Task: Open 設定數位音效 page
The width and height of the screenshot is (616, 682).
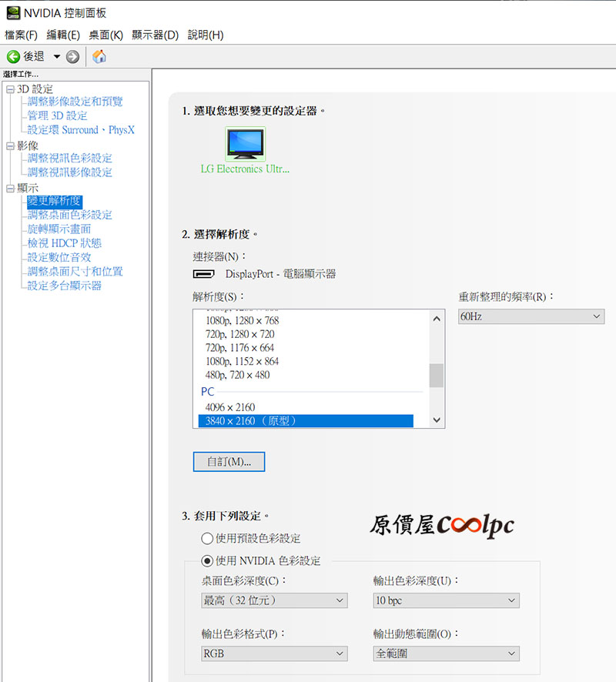Action: [59, 258]
